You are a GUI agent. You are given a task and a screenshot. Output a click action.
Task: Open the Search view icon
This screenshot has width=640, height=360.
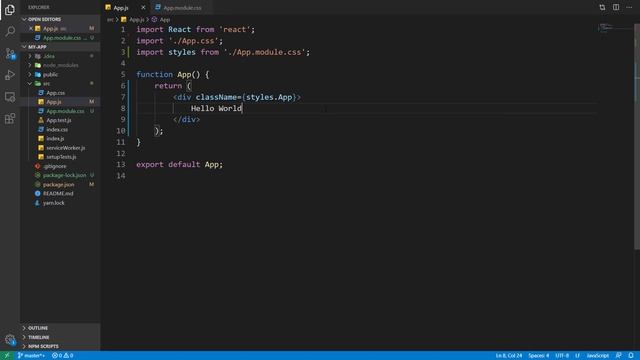[10, 31]
